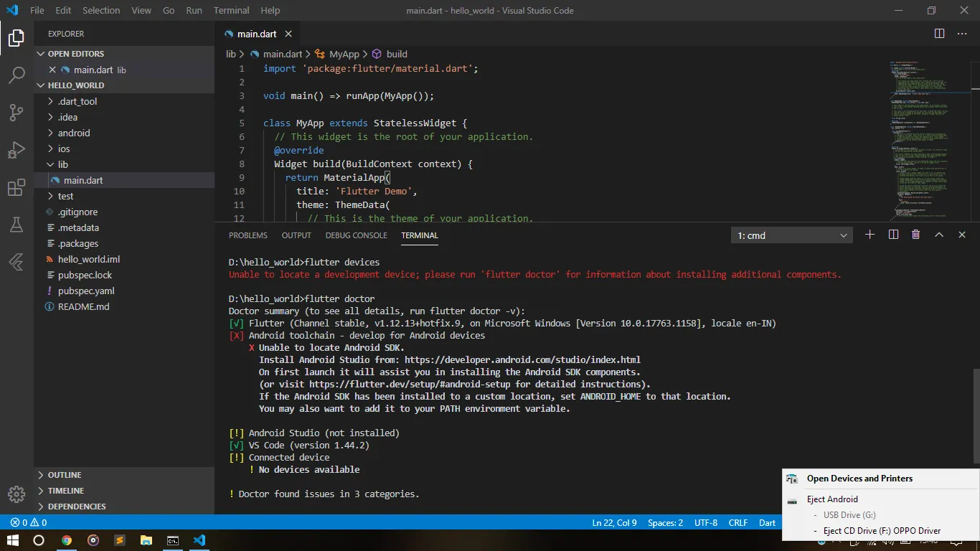Click the Dart language mode in status bar
980x551 pixels.
(x=767, y=523)
